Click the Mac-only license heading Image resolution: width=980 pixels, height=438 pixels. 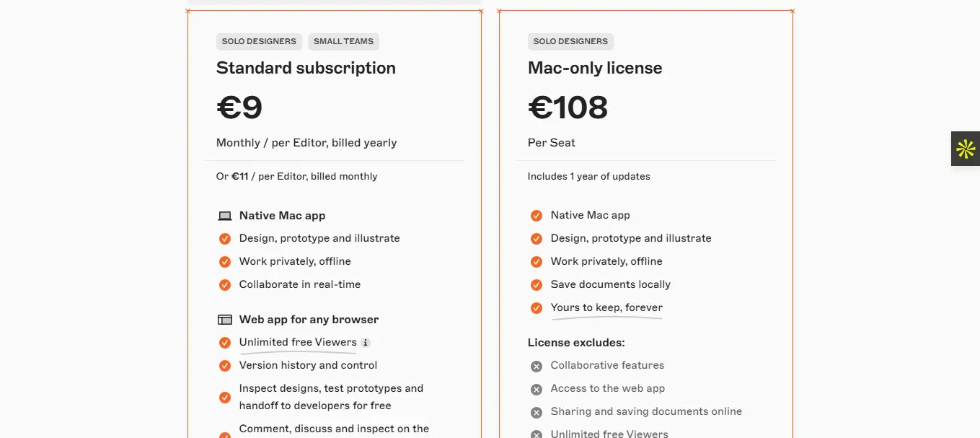pyautogui.click(x=595, y=68)
